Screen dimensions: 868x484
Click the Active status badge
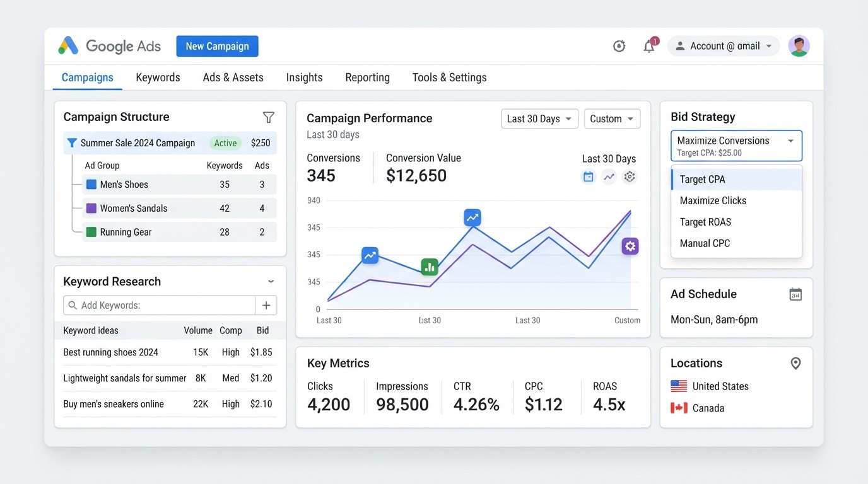pos(226,143)
